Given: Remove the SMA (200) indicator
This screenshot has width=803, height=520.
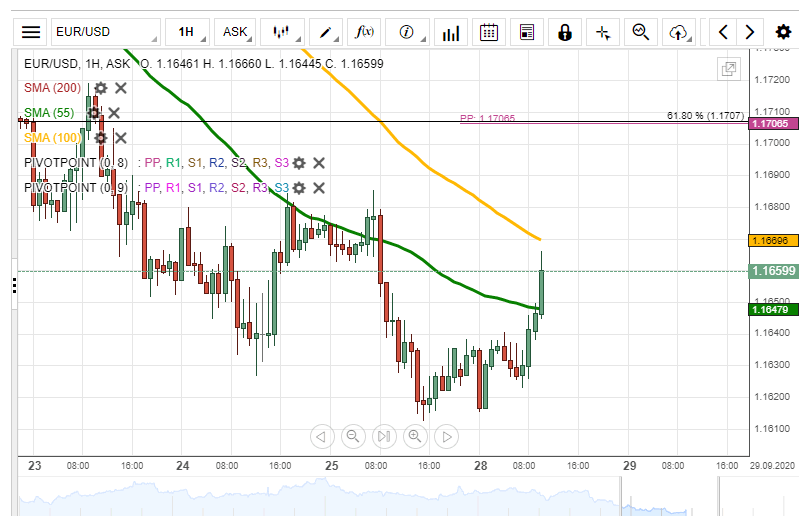Looking at the screenshot, I should point(121,88).
